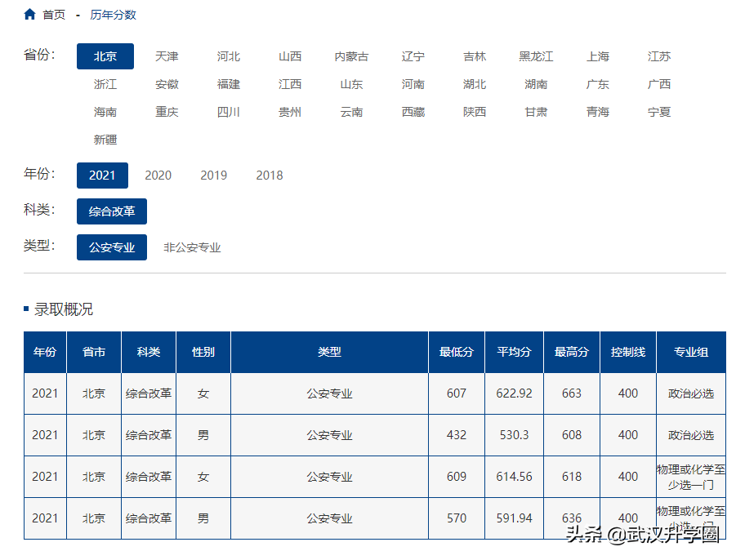Click the 性别 column header
The width and height of the screenshot is (736, 560).
coord(203,352)
